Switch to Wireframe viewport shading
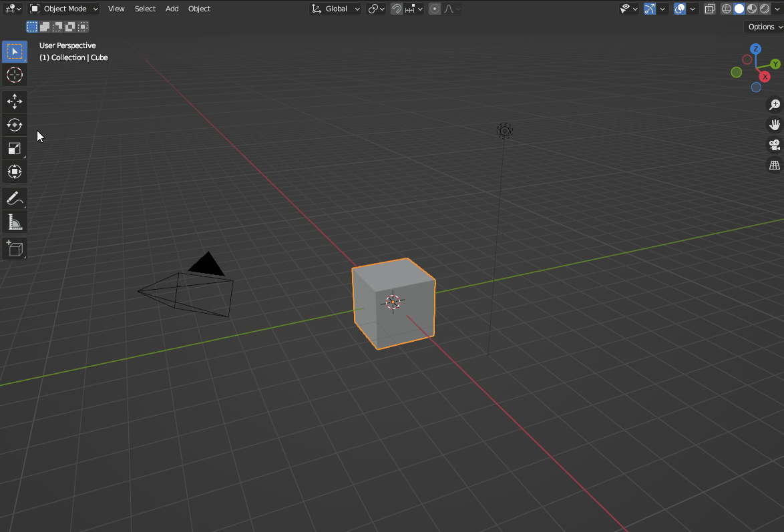784x532 pixels. point(727,9)
